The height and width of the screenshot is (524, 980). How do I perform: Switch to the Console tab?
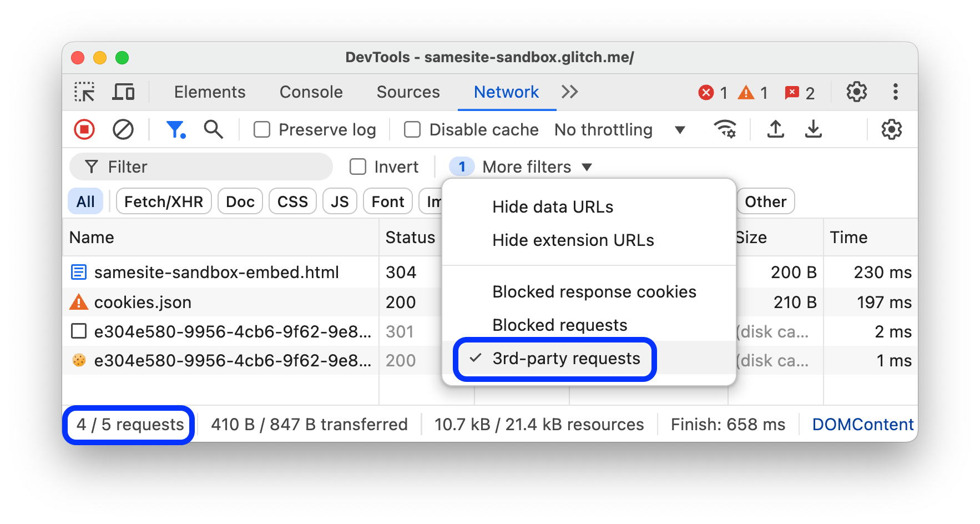[x=311, y=92]
